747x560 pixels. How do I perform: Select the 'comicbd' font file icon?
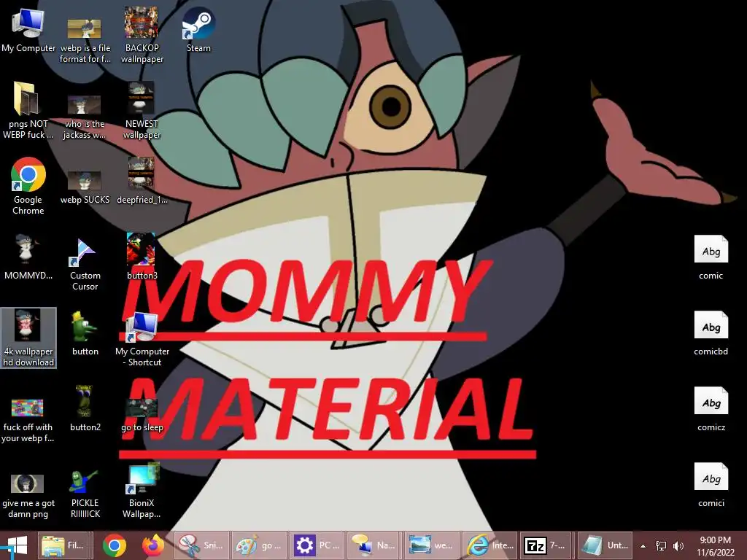711,332
